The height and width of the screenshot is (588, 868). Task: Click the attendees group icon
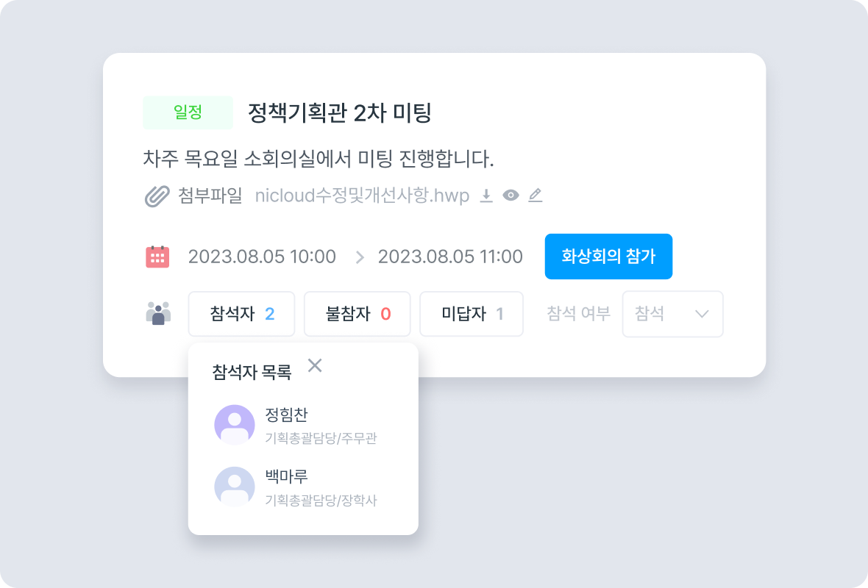tap(158, 314)
